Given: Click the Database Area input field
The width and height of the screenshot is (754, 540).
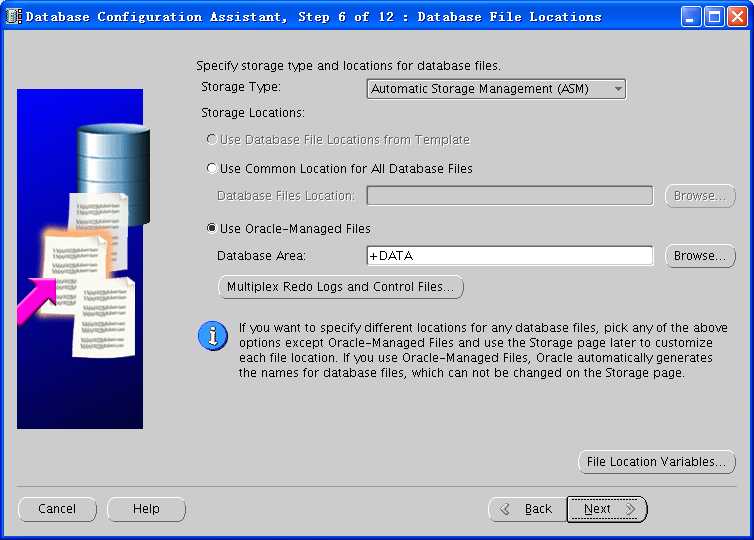Looking at the screenshot, I should click(x=510, y=255).
